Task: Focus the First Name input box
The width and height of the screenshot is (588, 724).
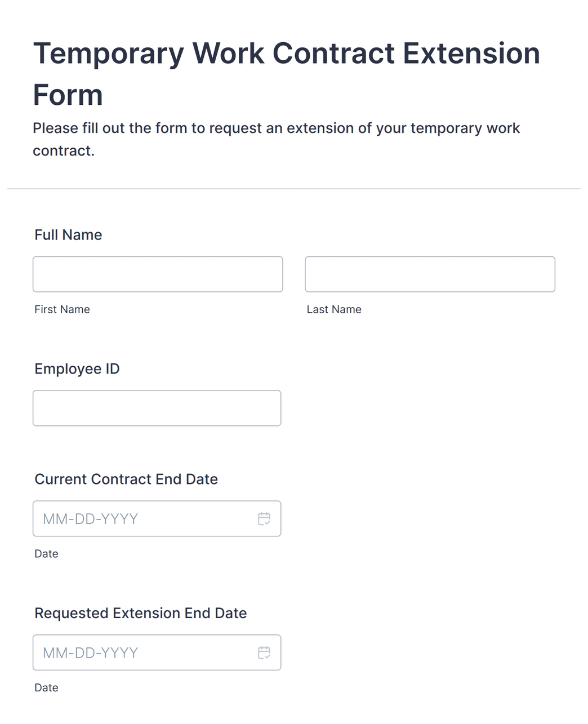Action: [x=158, y=274]
